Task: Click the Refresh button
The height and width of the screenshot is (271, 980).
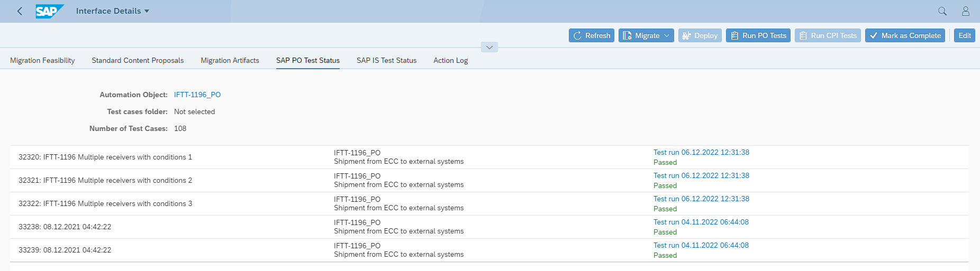Action: 591,35
